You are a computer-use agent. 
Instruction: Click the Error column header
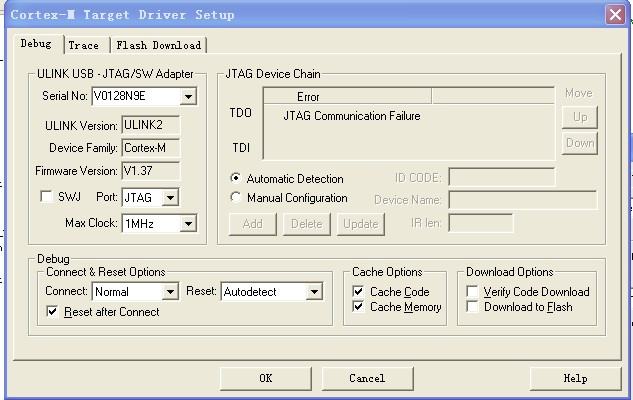(348, 96)
